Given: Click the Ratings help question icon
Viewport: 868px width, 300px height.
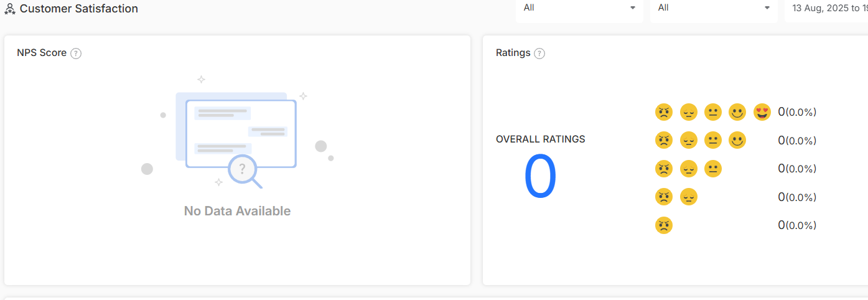Looking at the screenshot, I should 539,54.
